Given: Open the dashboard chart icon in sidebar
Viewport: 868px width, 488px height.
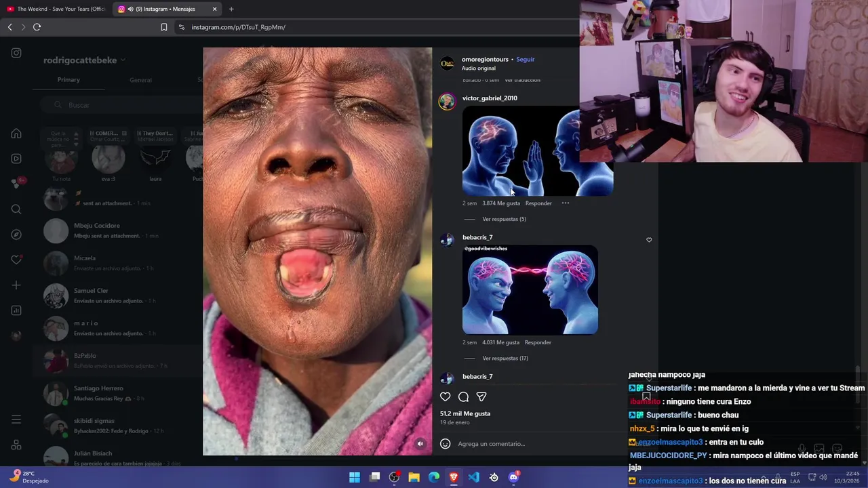Looking at the screenshot, I should point(16,310).
